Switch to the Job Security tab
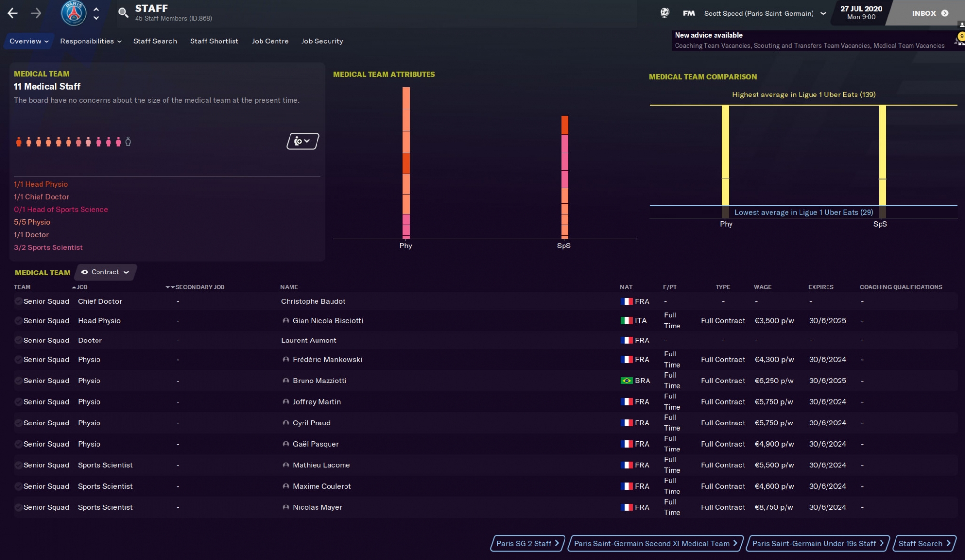The height and width of the screenshot is (560, 965). click(322, 41)
